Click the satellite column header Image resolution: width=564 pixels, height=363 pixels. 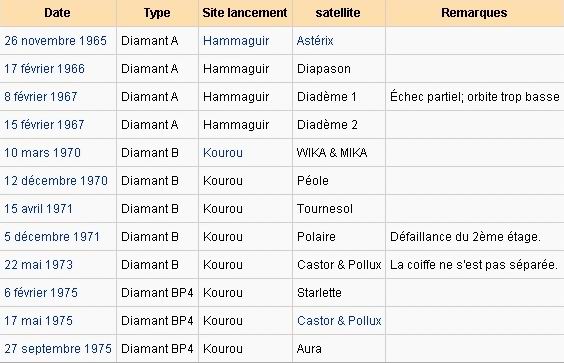[338, 13]
